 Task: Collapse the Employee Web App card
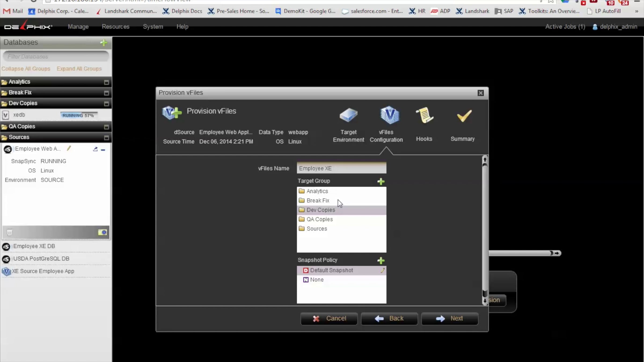point(103,150)
